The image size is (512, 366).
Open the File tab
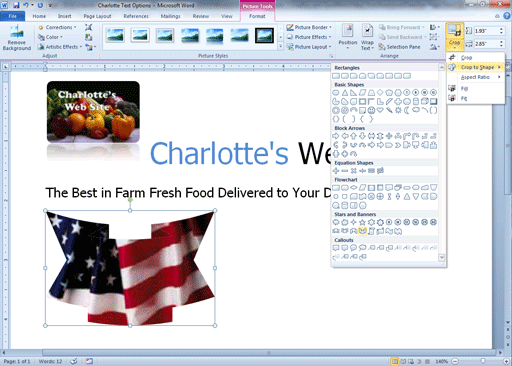point(13,16)
